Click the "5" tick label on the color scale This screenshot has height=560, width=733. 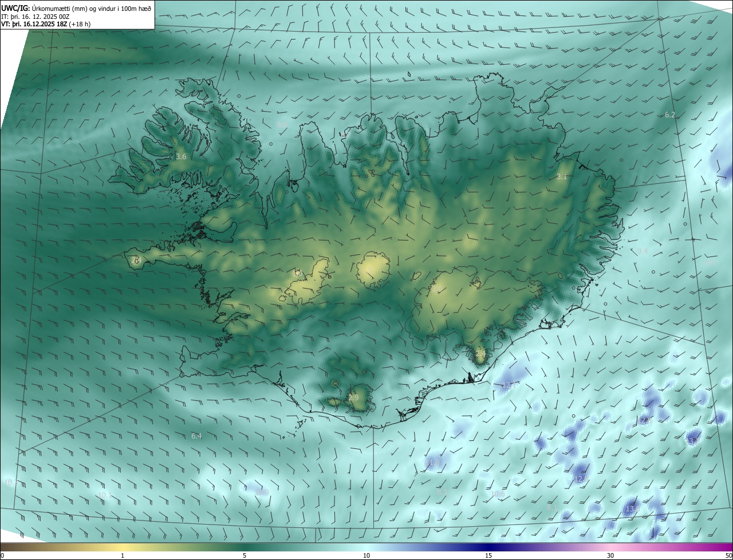tap(245, 555)
